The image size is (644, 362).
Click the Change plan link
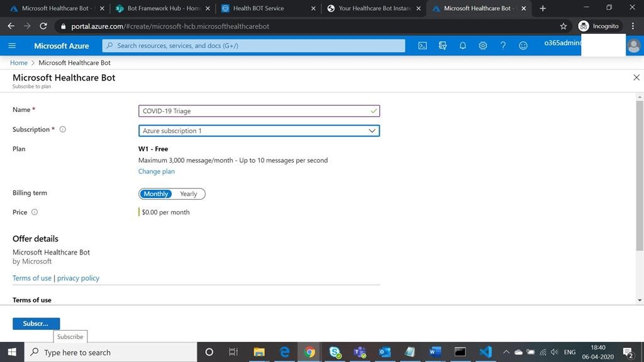click(x=156, y=171)
